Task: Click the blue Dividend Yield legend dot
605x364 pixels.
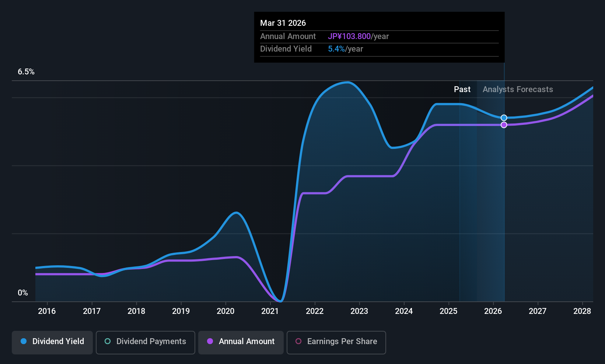Action: (x=24, y=341)
